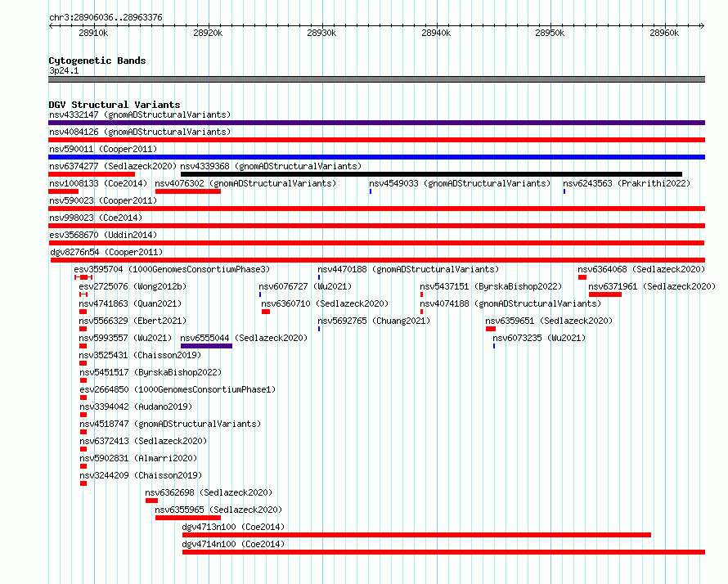Click the 28930k ruler position label
Screen dimensions: 728x584
click(x=321, y=33)
